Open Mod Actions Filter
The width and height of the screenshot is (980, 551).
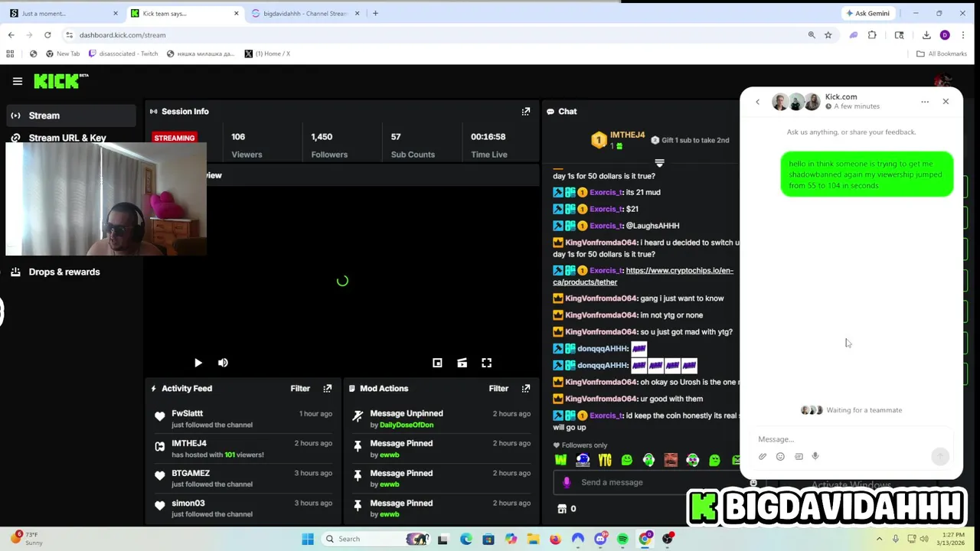pyautogui.click(x=498, y=389)
